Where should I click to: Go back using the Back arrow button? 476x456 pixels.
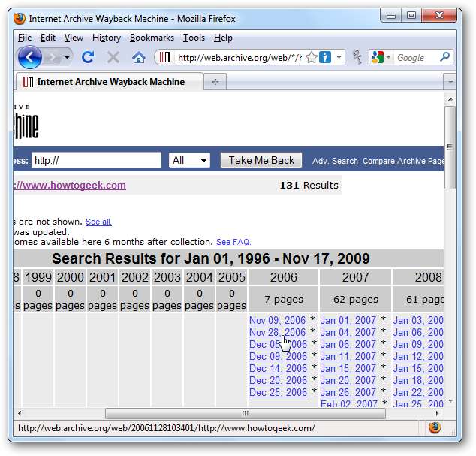[29, 57]
